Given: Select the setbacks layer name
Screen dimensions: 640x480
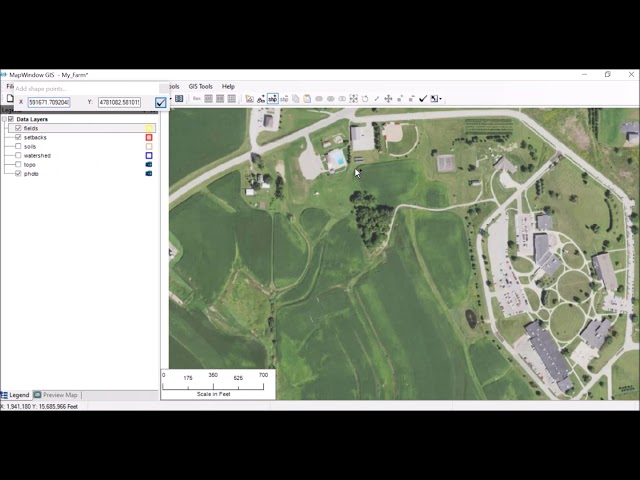Looking at the screenshot, I should [35, 138].
